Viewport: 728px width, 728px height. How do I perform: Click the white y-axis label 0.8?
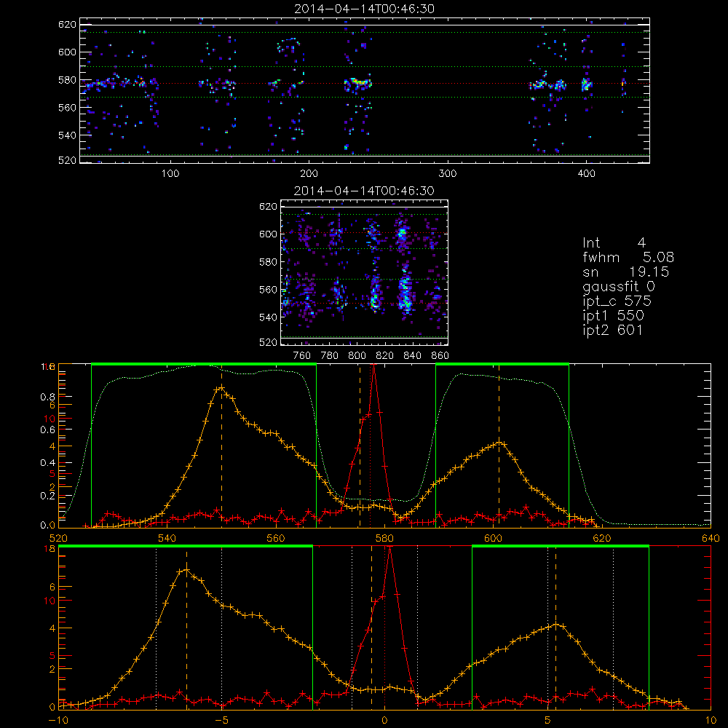[x=48, y=397]
